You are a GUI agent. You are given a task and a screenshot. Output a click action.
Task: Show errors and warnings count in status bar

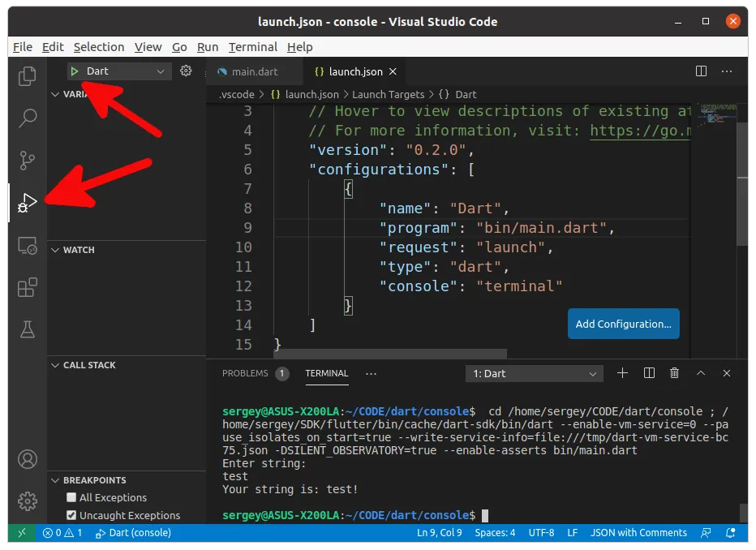[x=62, y=533]
